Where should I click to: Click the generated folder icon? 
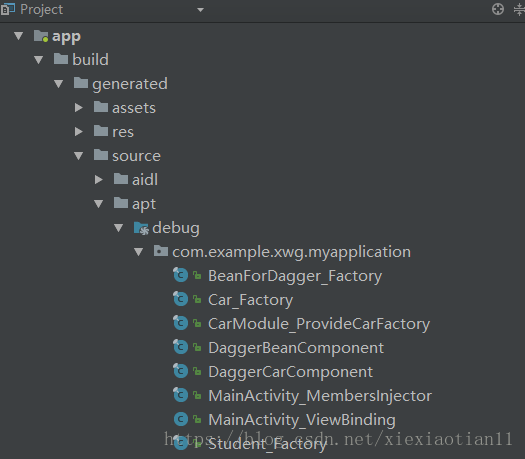81,83
